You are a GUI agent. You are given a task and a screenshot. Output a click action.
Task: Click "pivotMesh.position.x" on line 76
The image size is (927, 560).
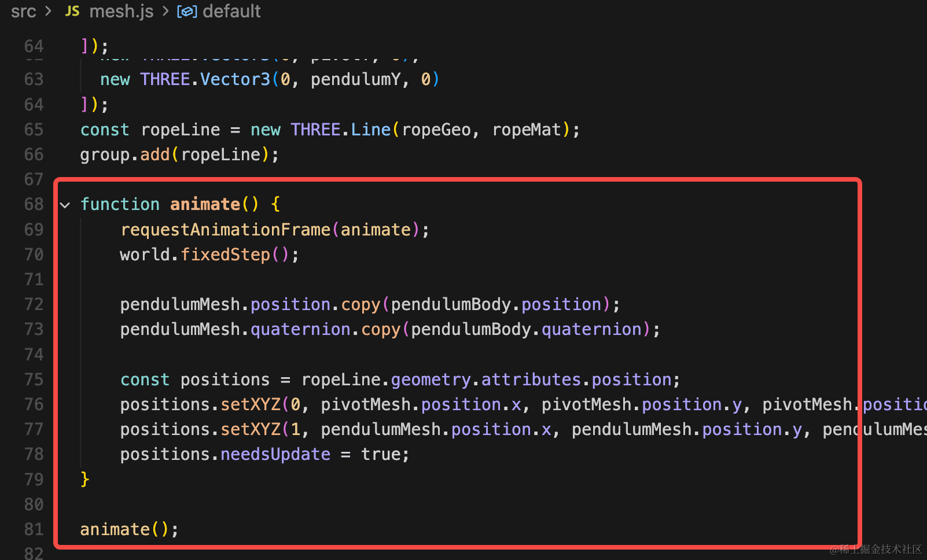421,404
